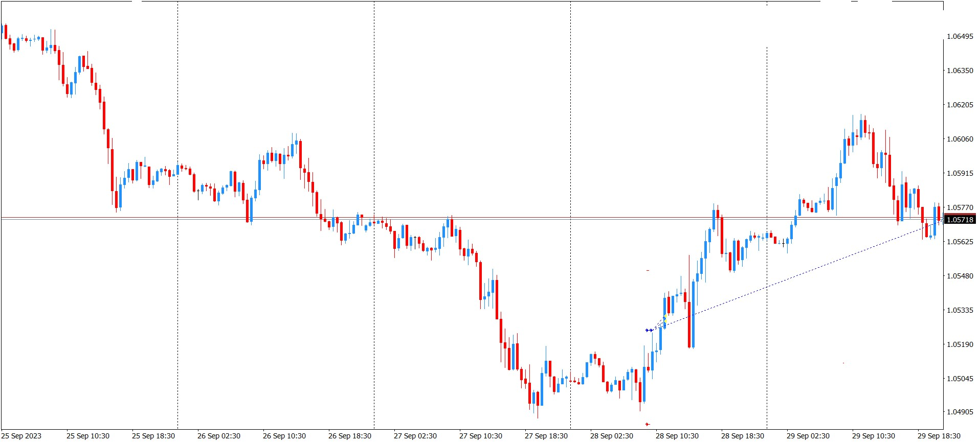Screen dimensions: 980x443
Task: Click the 1.04905 price axis label
Action: 960,412
